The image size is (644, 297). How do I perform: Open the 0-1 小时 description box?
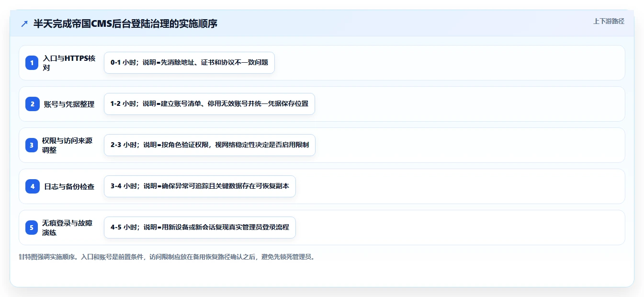[x=189, y=63]
